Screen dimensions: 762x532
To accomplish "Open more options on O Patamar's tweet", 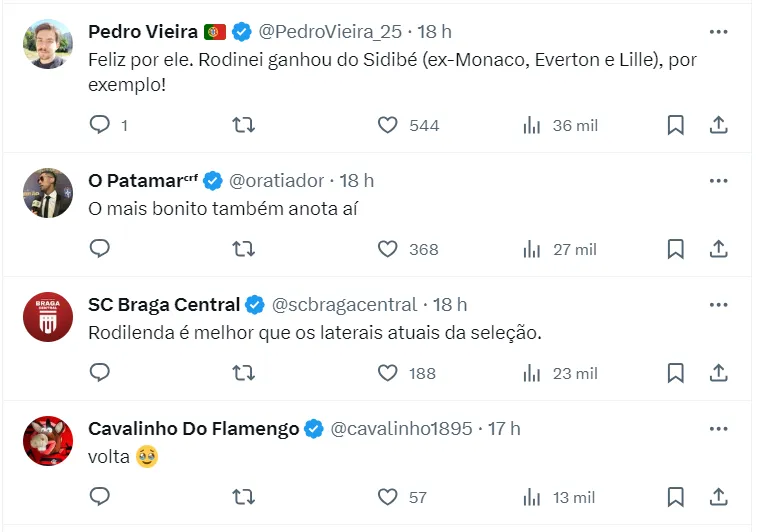I will [x=718, y=181].
